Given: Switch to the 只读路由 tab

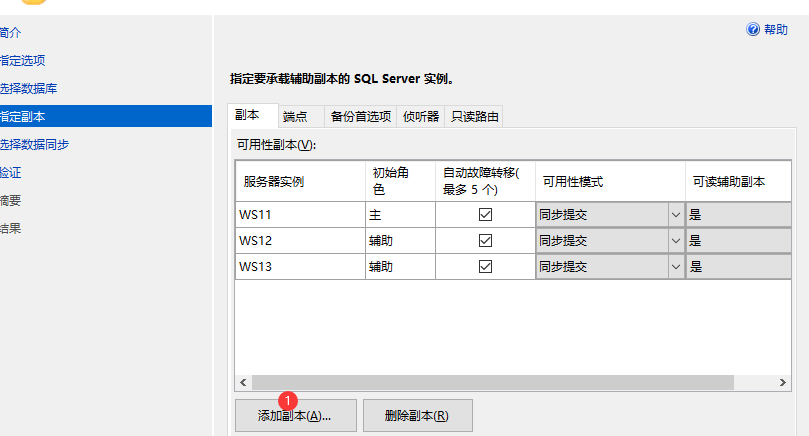Looking at the screenshot, I should pyautogui.click(x=474, y=117).
